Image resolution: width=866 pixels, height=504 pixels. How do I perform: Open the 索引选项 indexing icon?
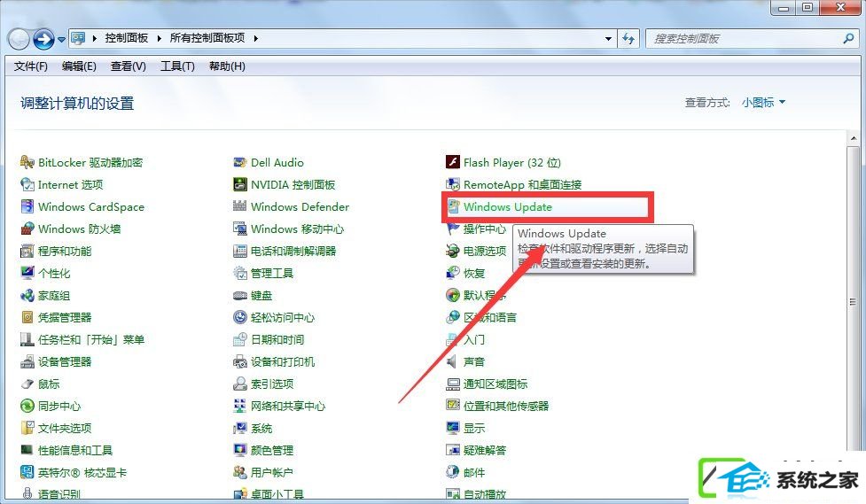click(x=239, y=384)
